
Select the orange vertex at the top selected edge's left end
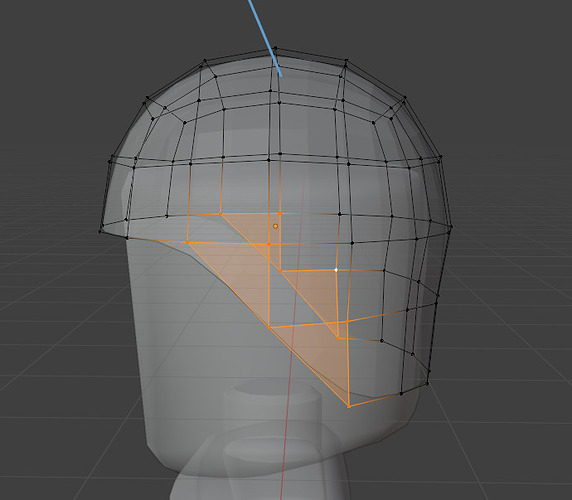tap(220, 214)
